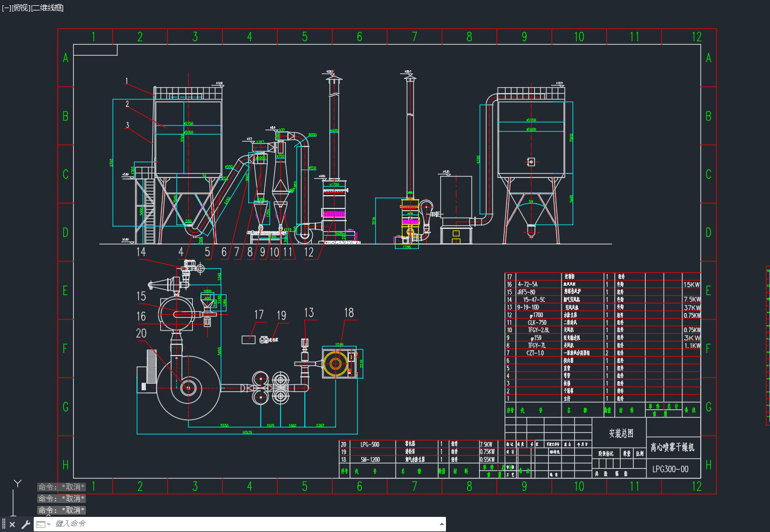This screenshot has width=770, height=532.
Task: Select the 15KW power value
Action: [692, 285]
